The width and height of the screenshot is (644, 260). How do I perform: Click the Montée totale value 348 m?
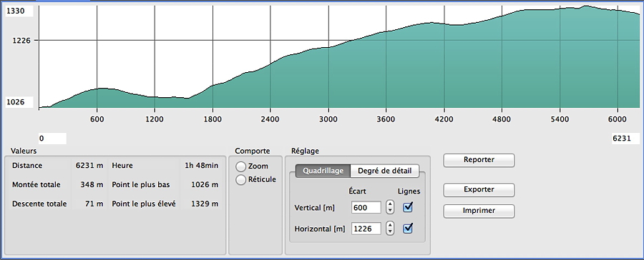click(93, 184)
